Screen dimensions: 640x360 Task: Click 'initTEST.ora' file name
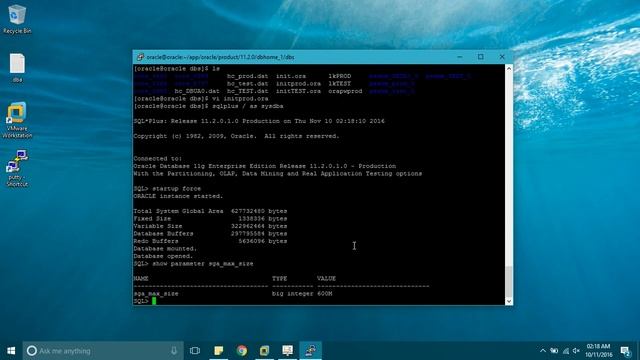point(298,91)
